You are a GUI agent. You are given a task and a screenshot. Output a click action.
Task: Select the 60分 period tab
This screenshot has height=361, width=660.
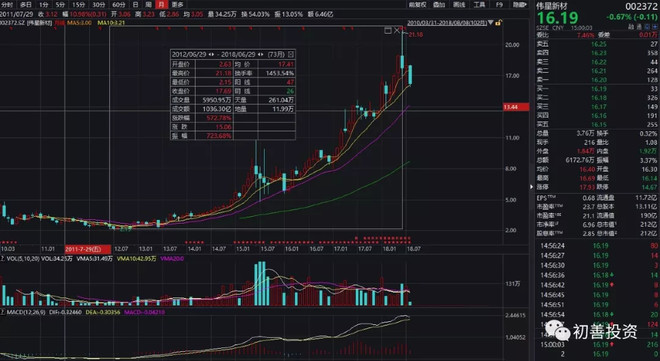(x=119, y=5)
